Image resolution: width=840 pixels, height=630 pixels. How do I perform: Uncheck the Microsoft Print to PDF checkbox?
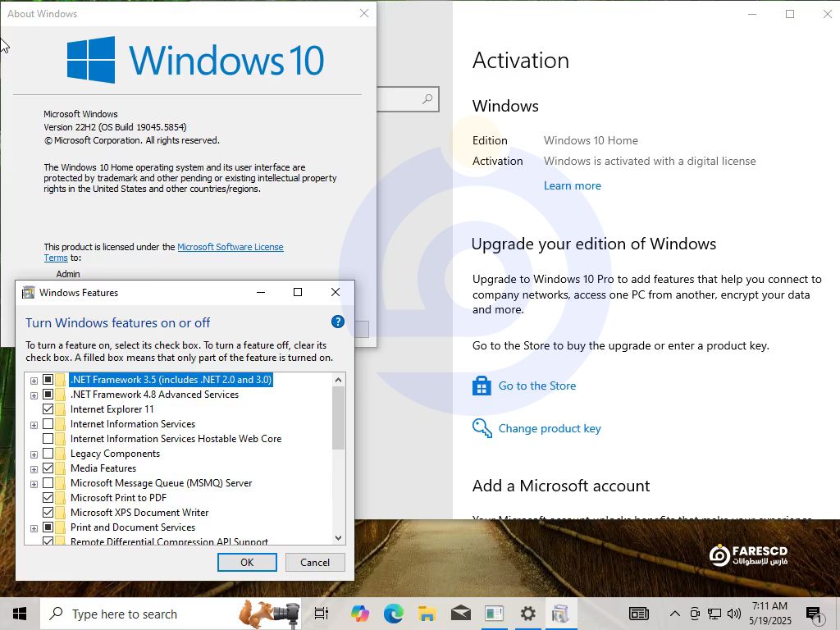48,498
